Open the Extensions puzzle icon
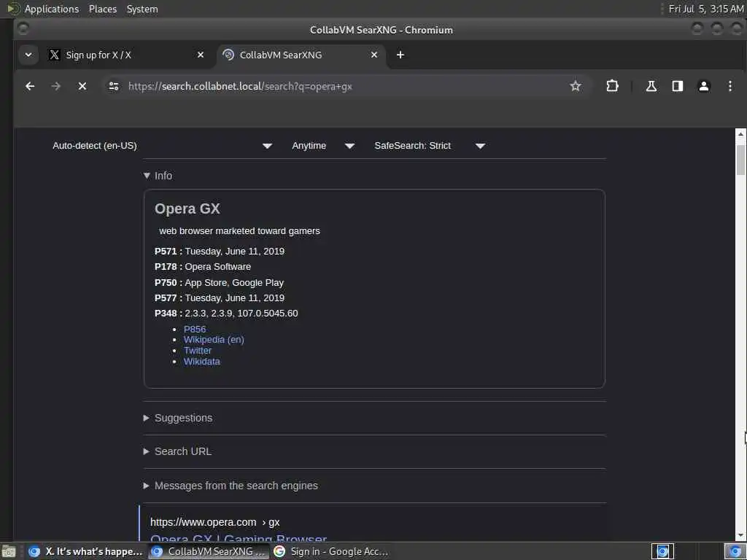The image size is (747, 560). 612,86
